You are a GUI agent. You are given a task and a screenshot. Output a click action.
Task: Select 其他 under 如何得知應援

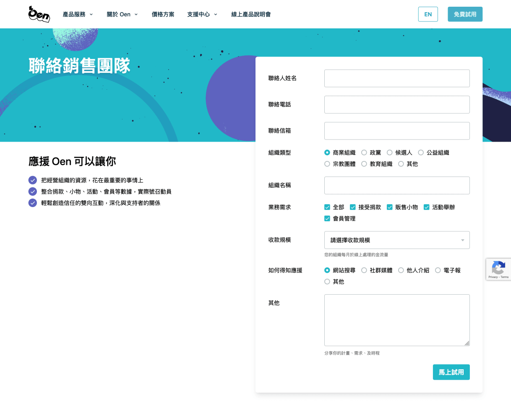tap(327, 282)
